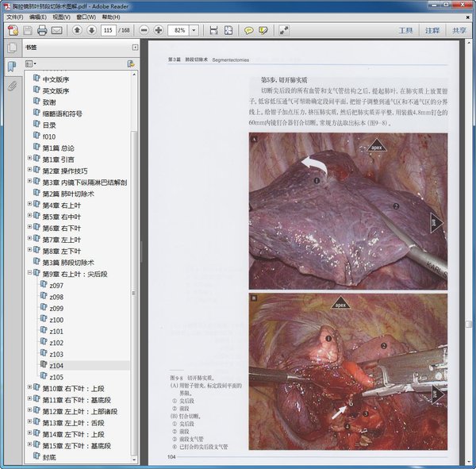
Task: Open bookmark 第3篇 肺段切除术
Action: [68, 263]
